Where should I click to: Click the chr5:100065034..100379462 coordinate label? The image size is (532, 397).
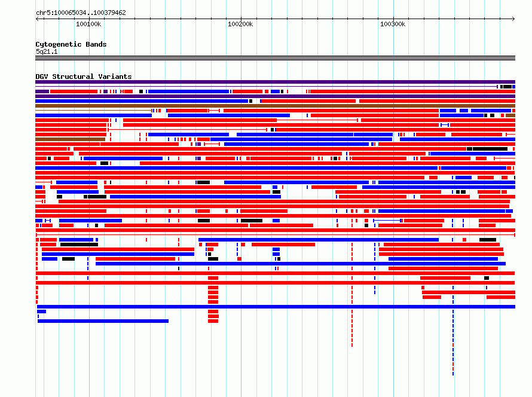click(81, 13)
